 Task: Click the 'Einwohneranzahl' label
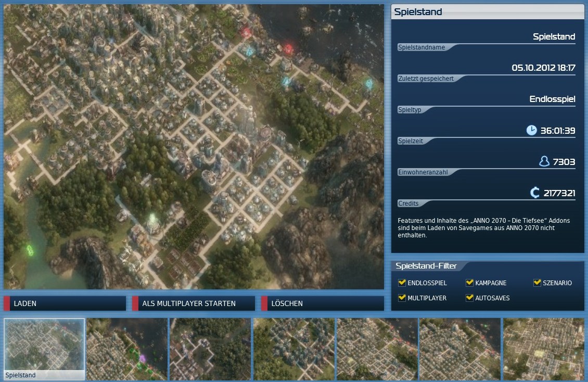point(423,172)
